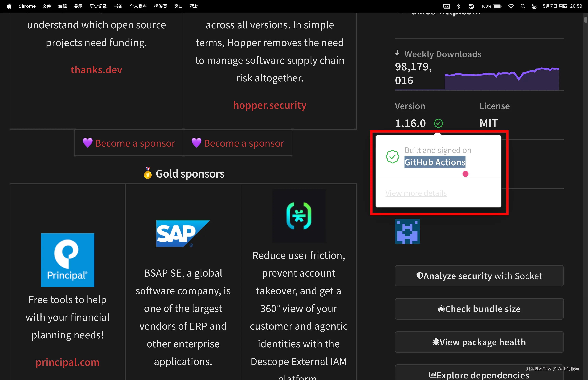Click View more details in provenance popup
The width and height of the screenshot is (588, 380).
416,193
